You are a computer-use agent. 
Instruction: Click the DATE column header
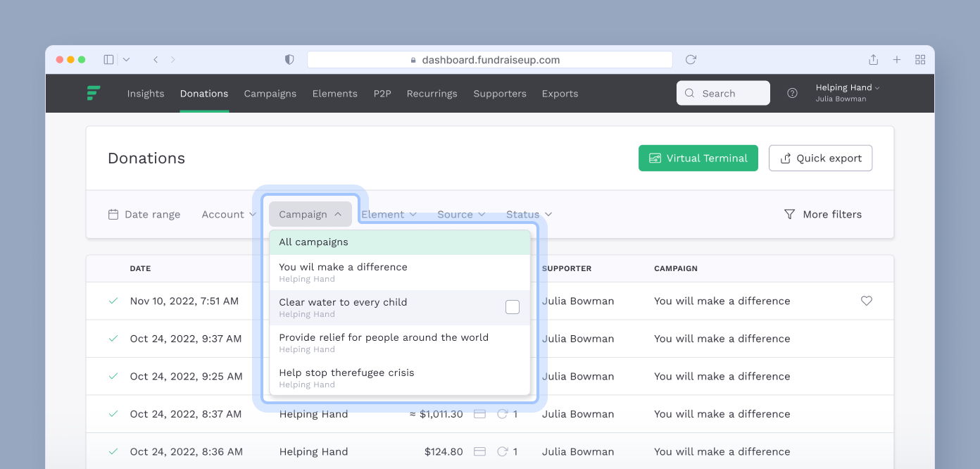[x=140, y=268]
